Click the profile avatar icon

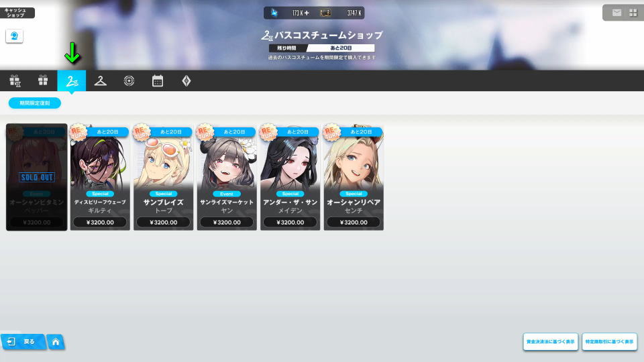pos(14,36)
